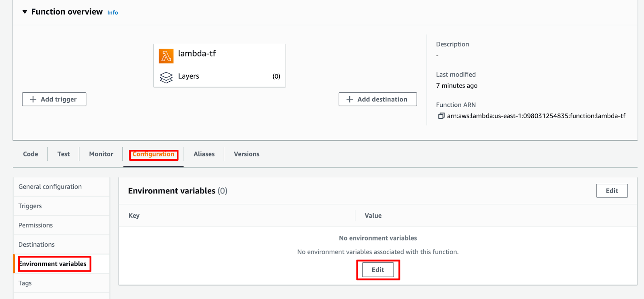Click the Add trigger button
644x299 pixels.
click(54, 99)
